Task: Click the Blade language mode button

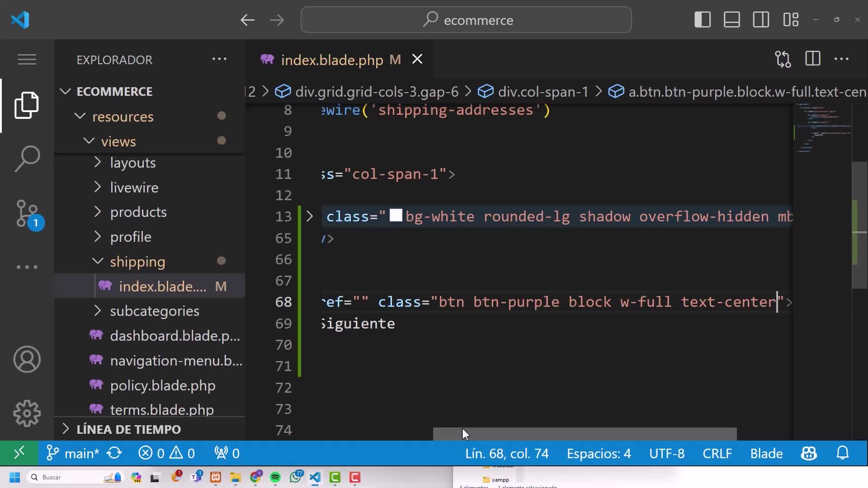Action: tap(766, 453)
